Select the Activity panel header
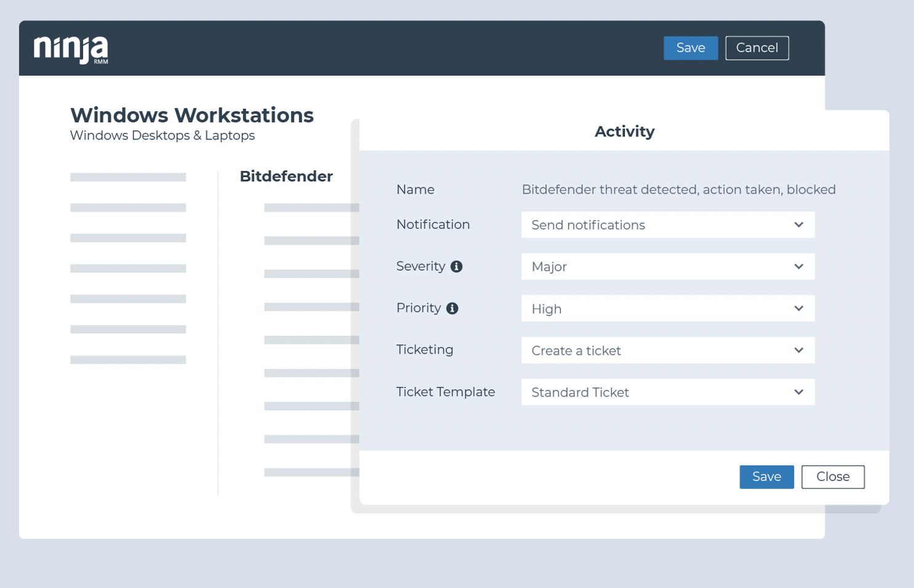This screenshot has width=914, height=588. 624,131
